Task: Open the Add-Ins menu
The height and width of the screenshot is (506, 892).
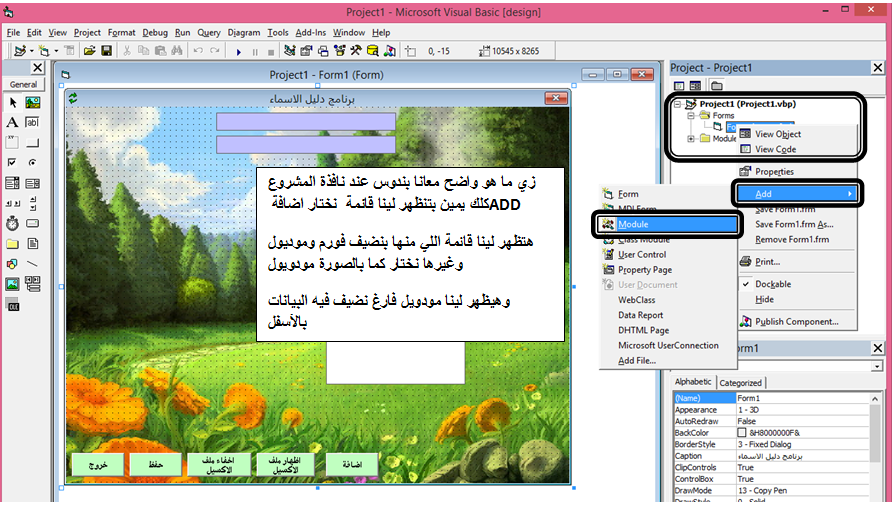Action: click(311, 33)
